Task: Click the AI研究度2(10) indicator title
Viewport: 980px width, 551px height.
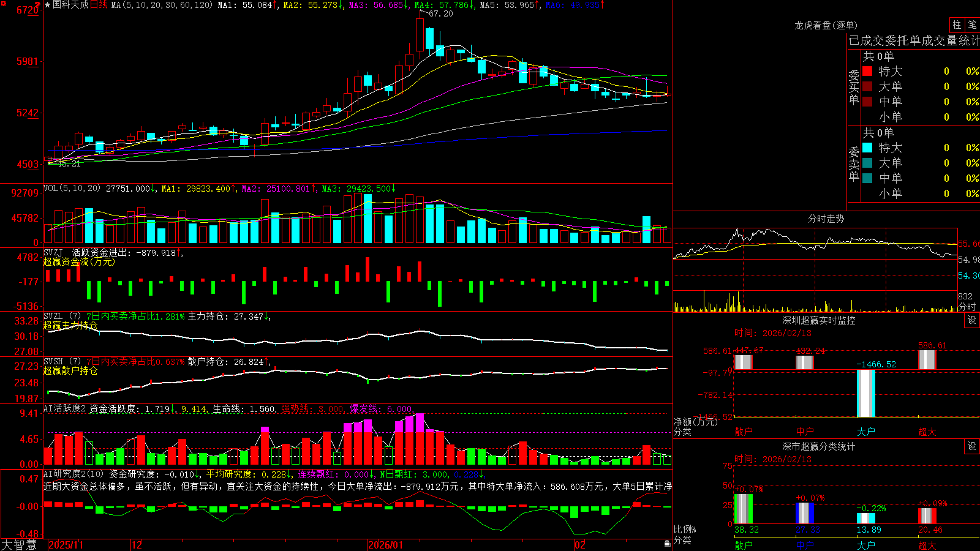Action: (74, 474)
